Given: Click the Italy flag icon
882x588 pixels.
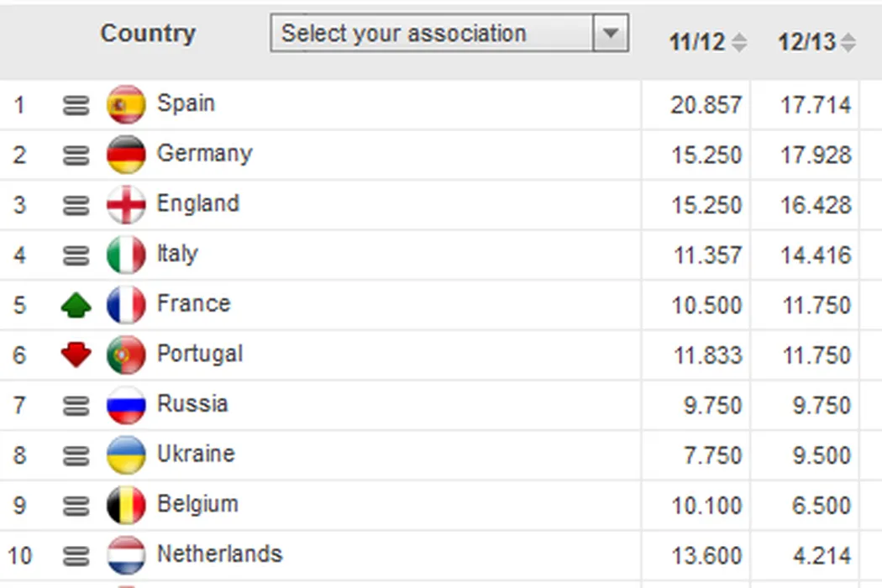Looking at the screenshot, I should click(126, 255).
